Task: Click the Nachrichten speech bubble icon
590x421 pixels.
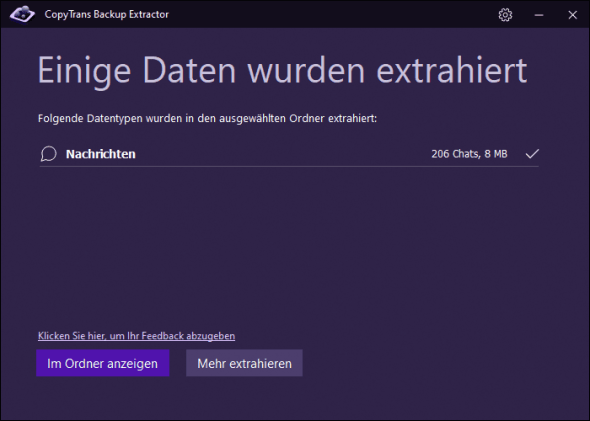Action: click(49, 154)
